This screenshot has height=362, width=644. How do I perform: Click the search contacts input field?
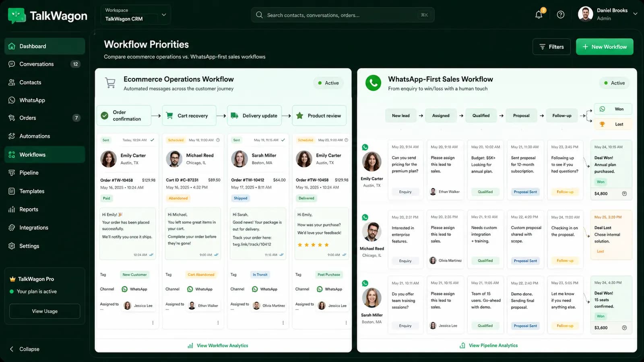(343, 15)
